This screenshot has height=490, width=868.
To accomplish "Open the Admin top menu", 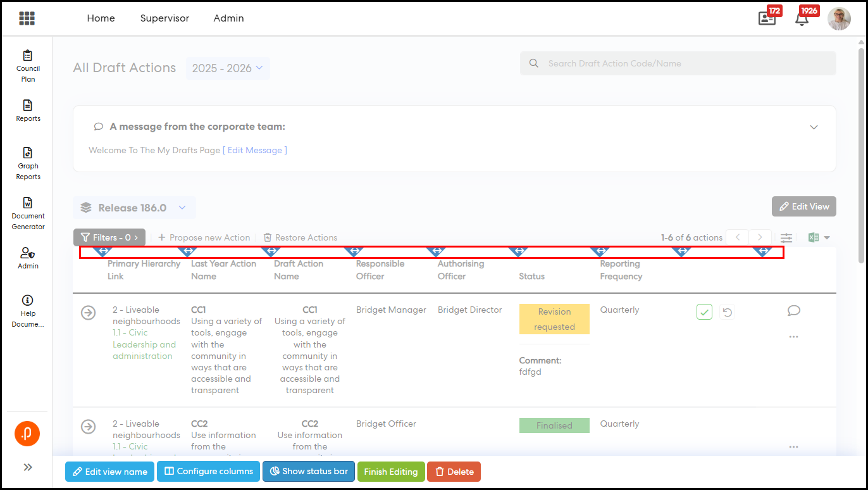I will pyautogui.click(x=228, y=18).
